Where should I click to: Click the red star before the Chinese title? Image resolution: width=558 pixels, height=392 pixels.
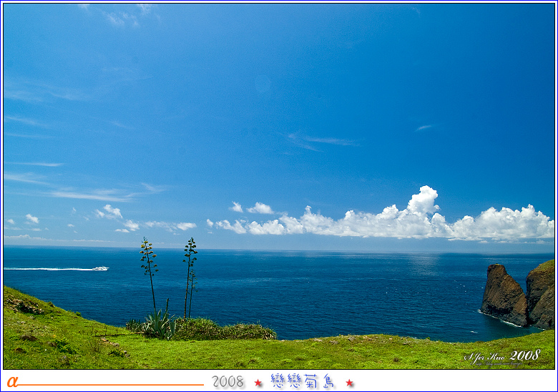click(x=258, y=383)
